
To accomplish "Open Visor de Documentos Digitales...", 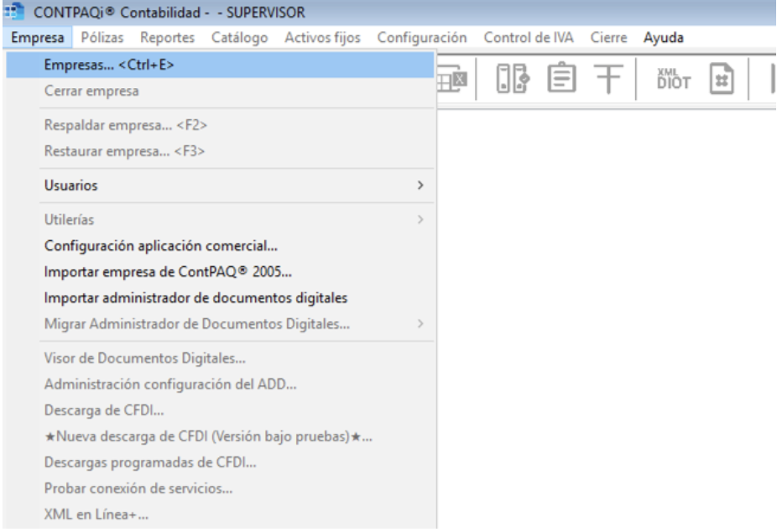I will pyautogui.click(x=220, y=358).
